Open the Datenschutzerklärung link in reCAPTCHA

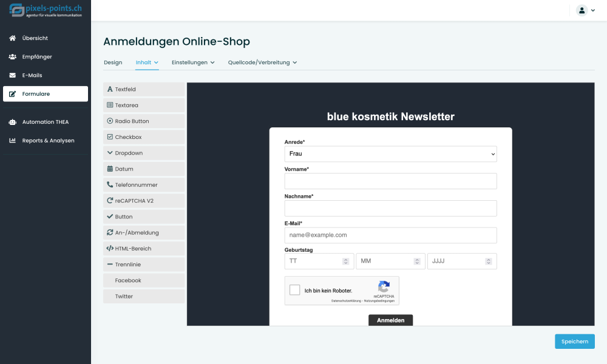coord(346,300)
